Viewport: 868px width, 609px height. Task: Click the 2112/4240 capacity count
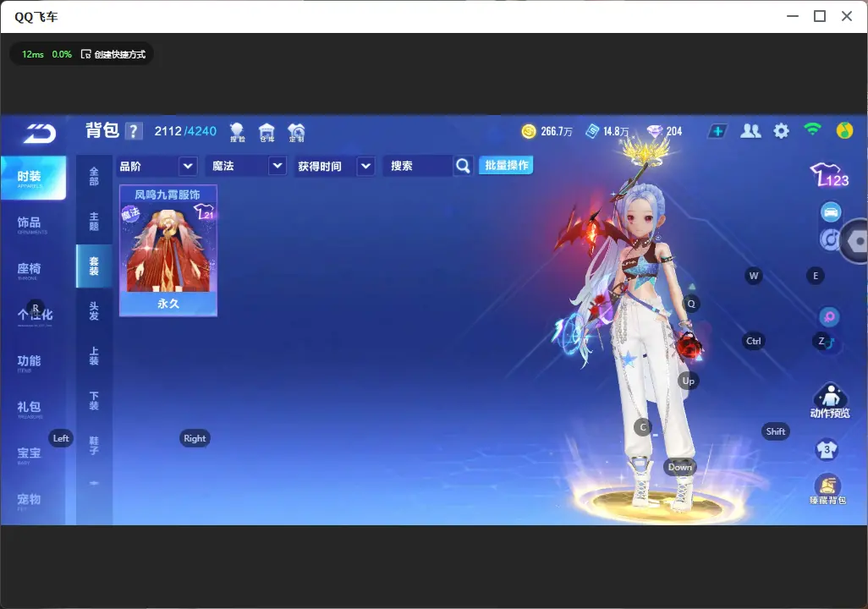(x=185, y=131)
